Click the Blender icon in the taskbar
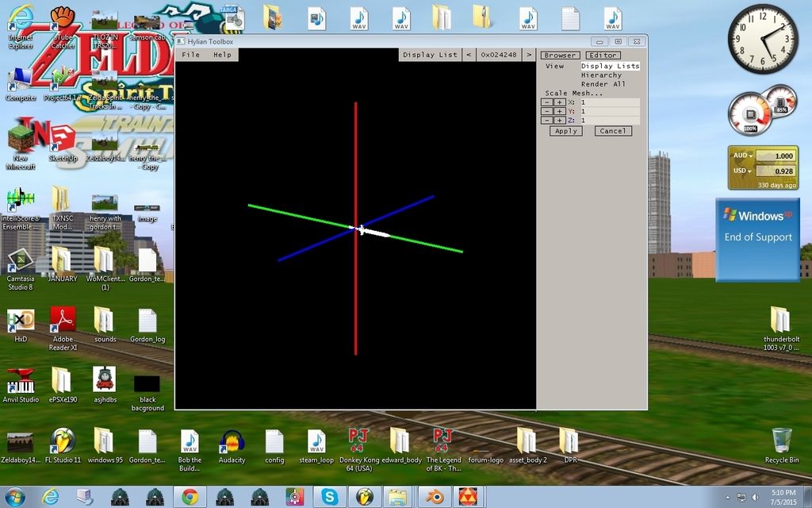 pyautogui.click(x=434, y=497)
